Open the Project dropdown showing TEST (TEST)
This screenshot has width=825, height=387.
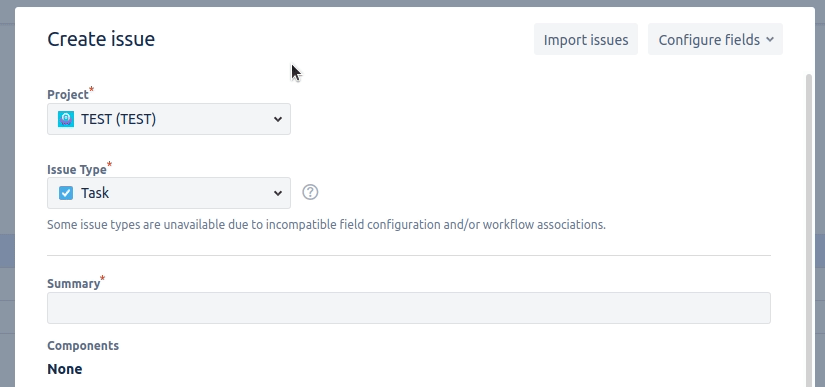169,119
